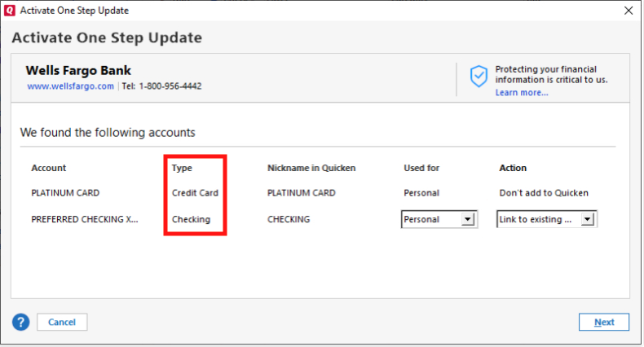Click the Cancel button
Screen dimensions: 644x347
[62, 322]
